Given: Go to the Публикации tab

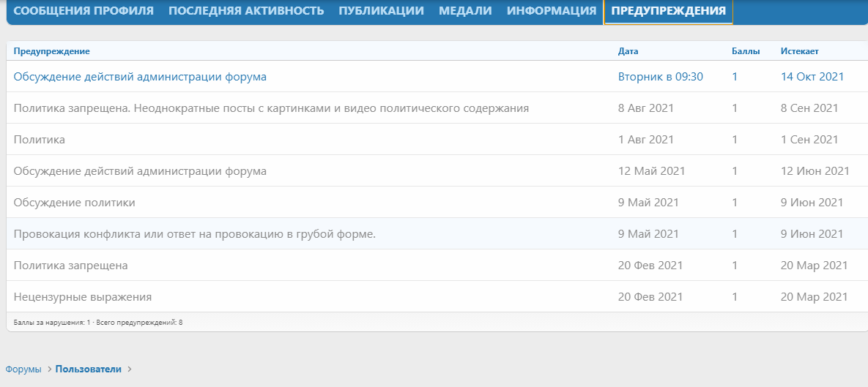Looking at the screenshot, I should click(x=381, y=11).
